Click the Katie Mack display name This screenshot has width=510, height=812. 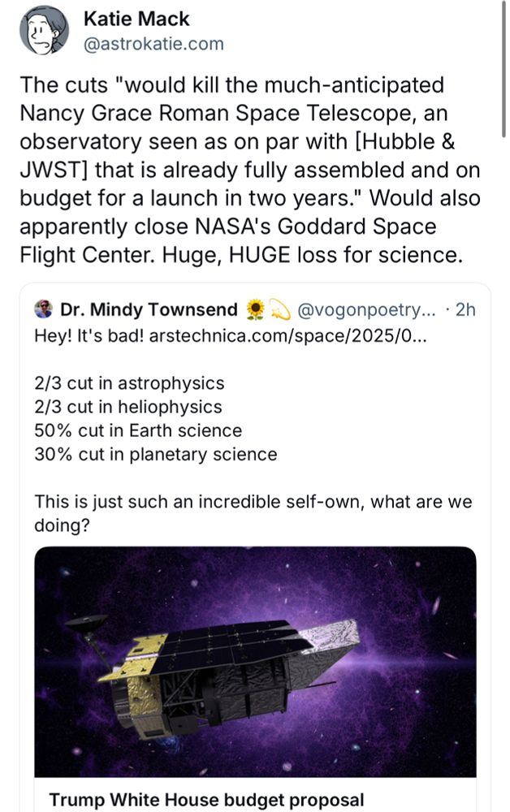[136, 19]
